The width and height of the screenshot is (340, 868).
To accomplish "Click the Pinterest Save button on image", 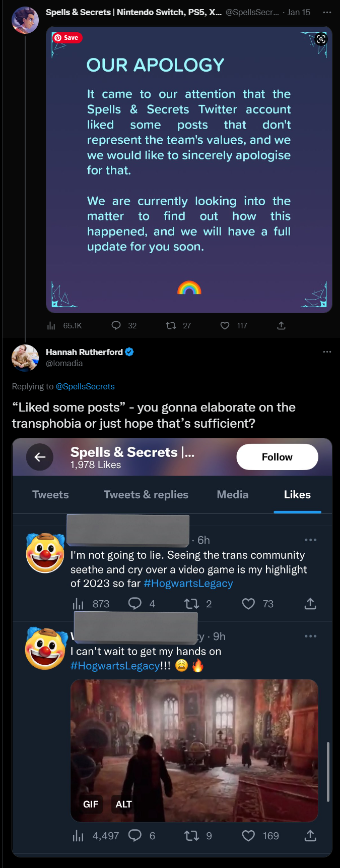I will 67,38.
